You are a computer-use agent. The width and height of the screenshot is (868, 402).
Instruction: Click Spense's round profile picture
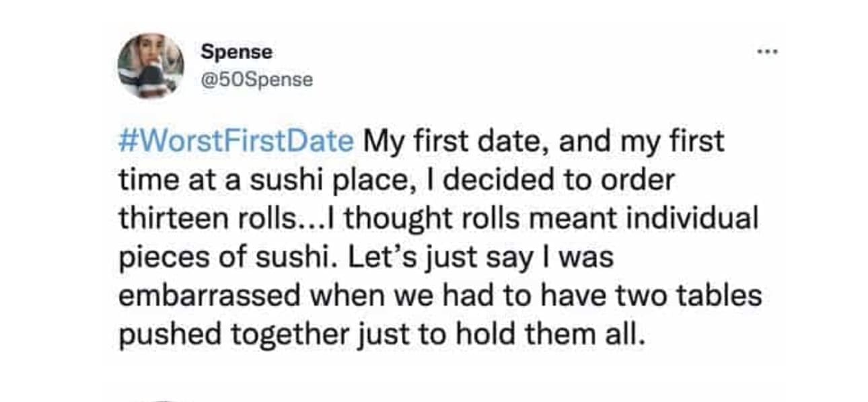(x=151, y=66)
